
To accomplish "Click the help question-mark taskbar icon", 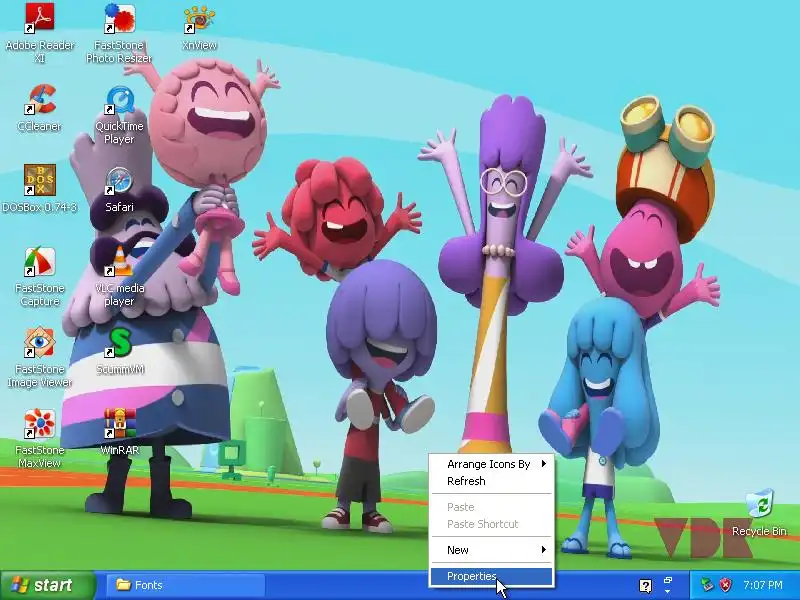I will [x=645, y=585].
